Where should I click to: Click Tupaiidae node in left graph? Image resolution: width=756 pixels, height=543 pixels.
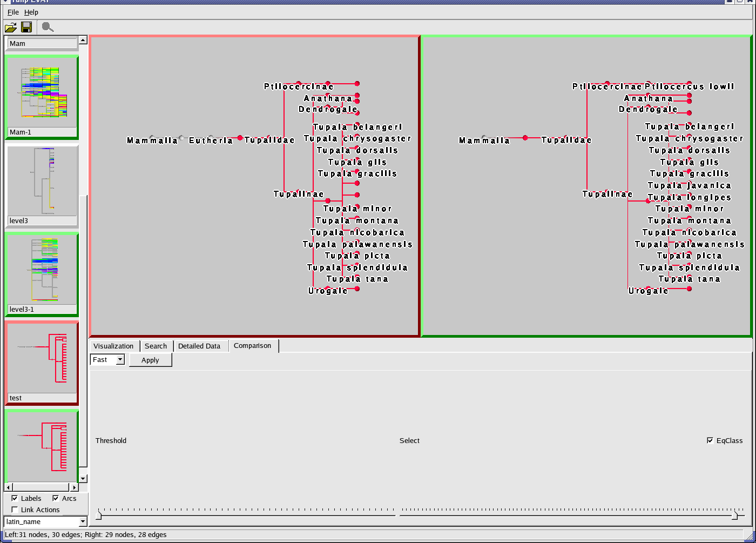(x=269, y=140)
